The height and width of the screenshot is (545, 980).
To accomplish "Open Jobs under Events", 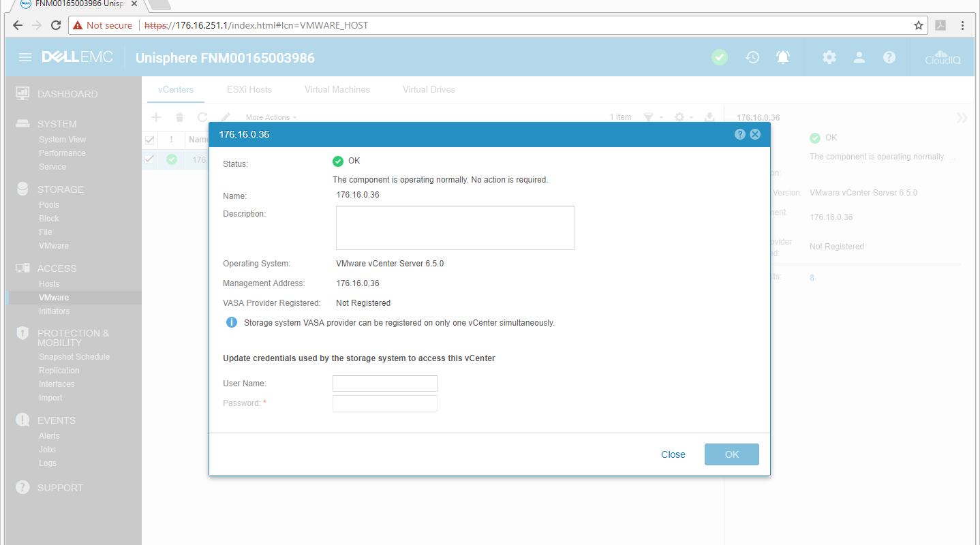I will [x=48, y=450].
